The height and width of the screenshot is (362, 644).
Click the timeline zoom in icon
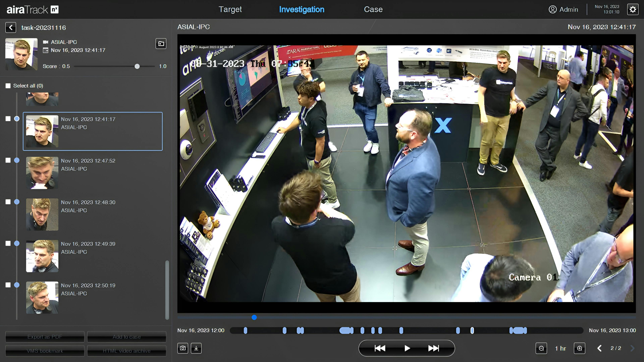tap(579, 348)
